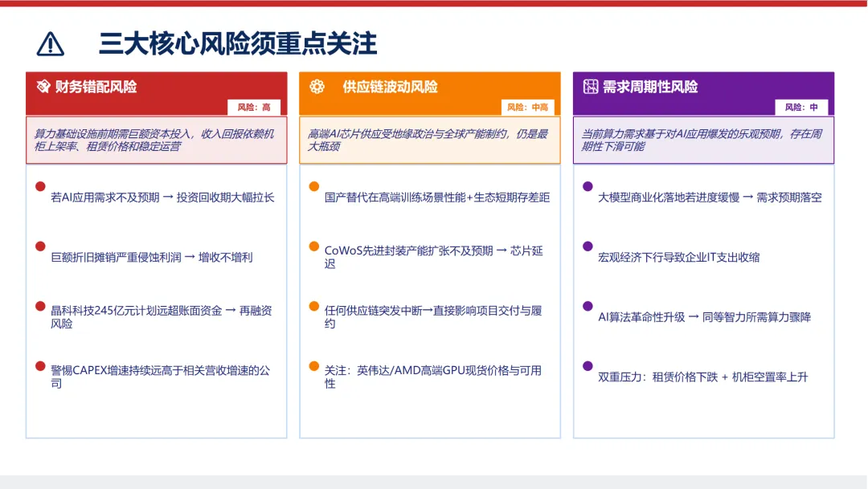868x489 pixels.
Task: Click the red dot before 若AI应用需求不及预期
Action: (40, 186)
